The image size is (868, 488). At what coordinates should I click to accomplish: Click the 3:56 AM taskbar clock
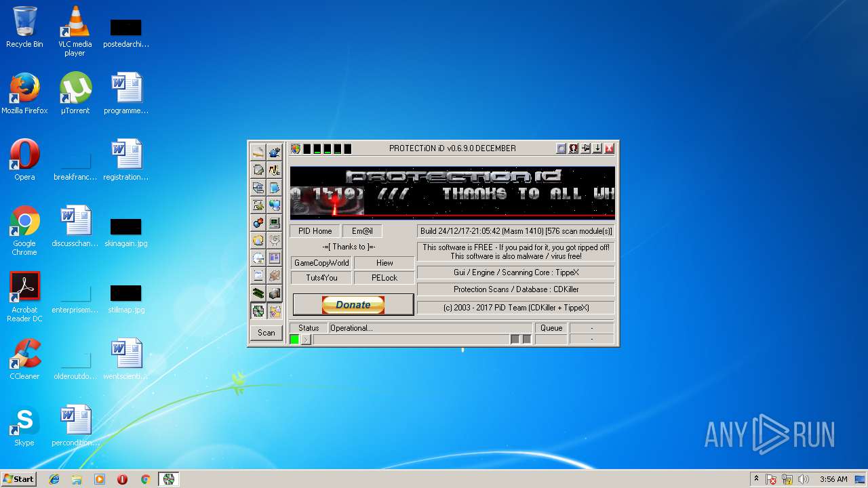click(x=833, y=479)
